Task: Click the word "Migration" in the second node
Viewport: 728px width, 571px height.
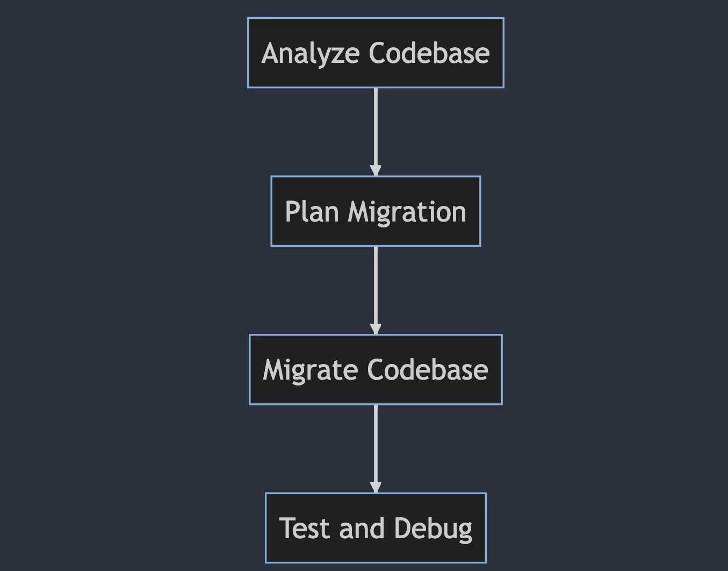Action: point(407,211)
